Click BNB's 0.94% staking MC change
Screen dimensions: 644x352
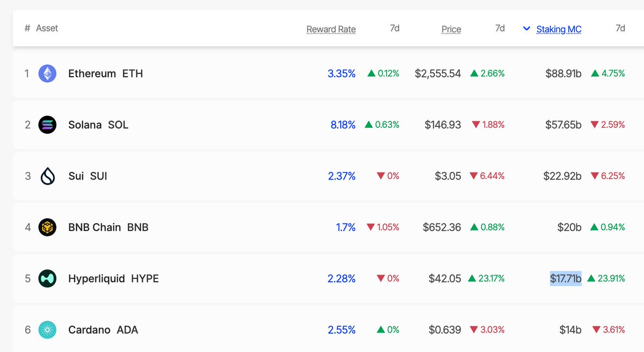click(x=608, y=227)
